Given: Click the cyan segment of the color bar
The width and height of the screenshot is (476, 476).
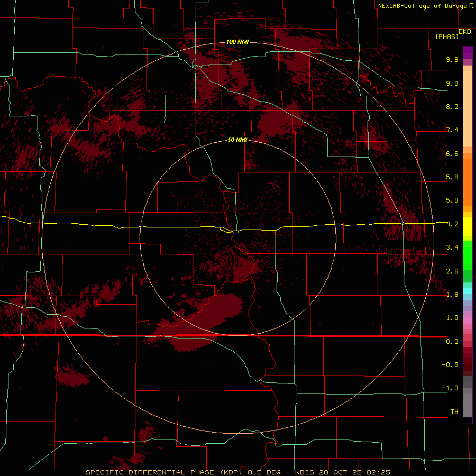Looking at the screenshot, I should coord(467,291).
